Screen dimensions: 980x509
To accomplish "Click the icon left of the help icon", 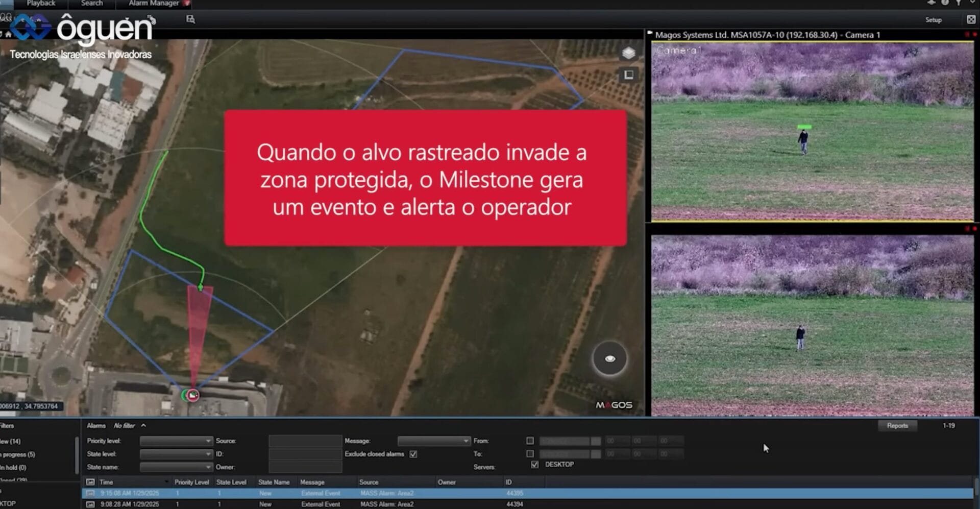I will [x=932, y=3].
